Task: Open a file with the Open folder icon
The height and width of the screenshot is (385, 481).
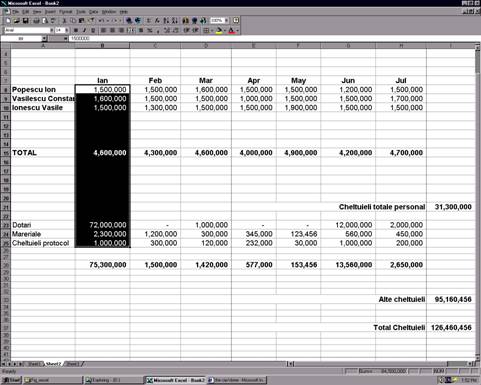Action: point(17,21)
